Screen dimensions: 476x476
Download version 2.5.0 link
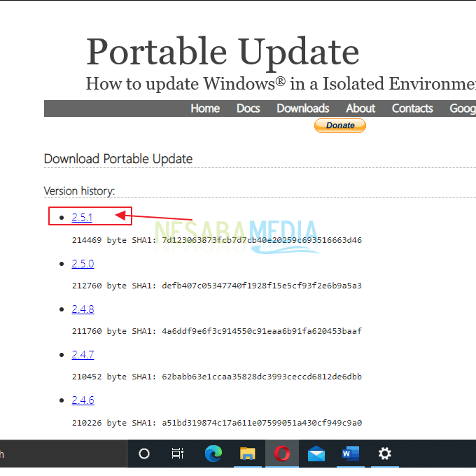(x=83, y=264)
